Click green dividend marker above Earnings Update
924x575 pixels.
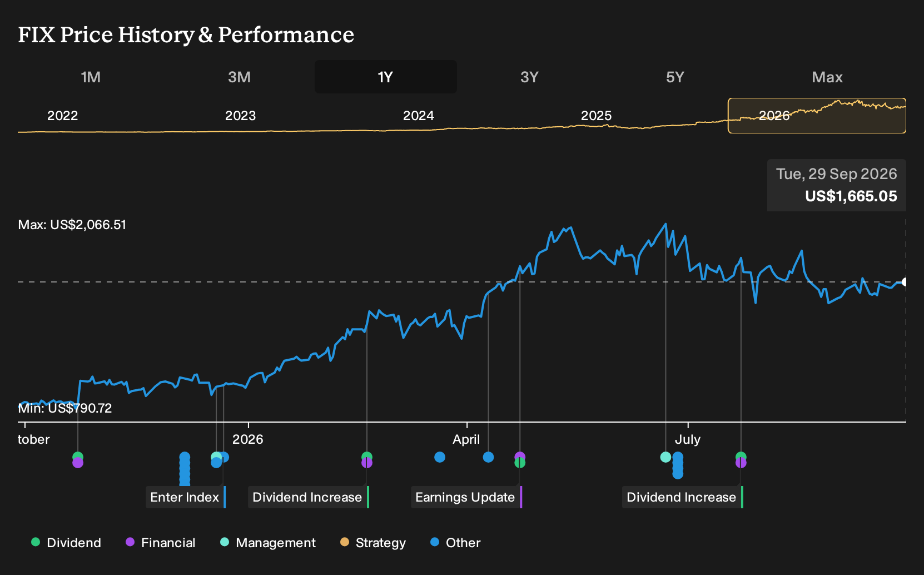click(x=520, y=463)
